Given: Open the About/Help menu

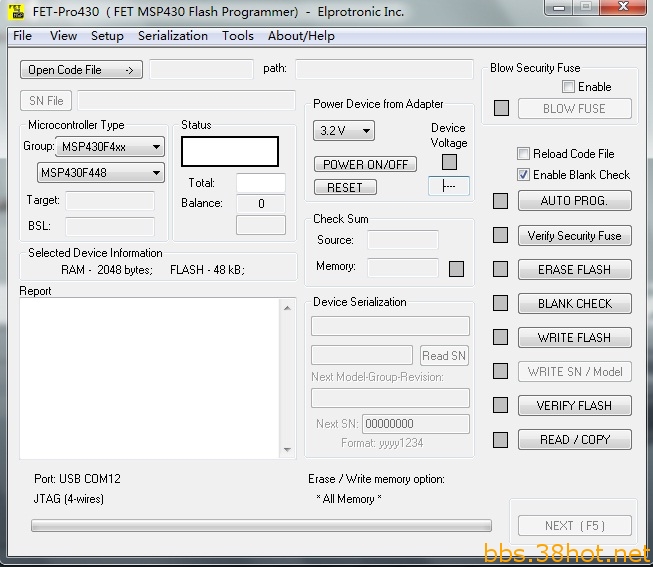Looking at the screenshot, I should (x=301, y=36).
